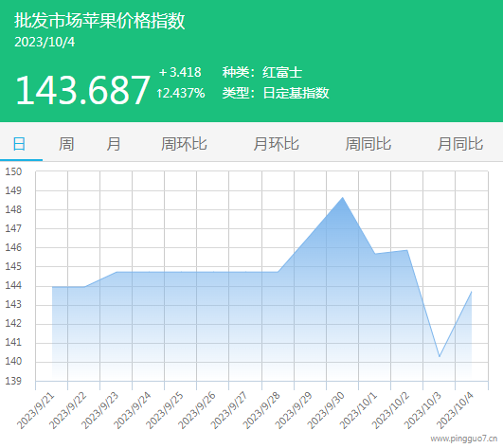Image resolution: width=503 pixels, height=448 pixels.
Task: Click the ↑2.437% percent change
Action: (181, 94)
